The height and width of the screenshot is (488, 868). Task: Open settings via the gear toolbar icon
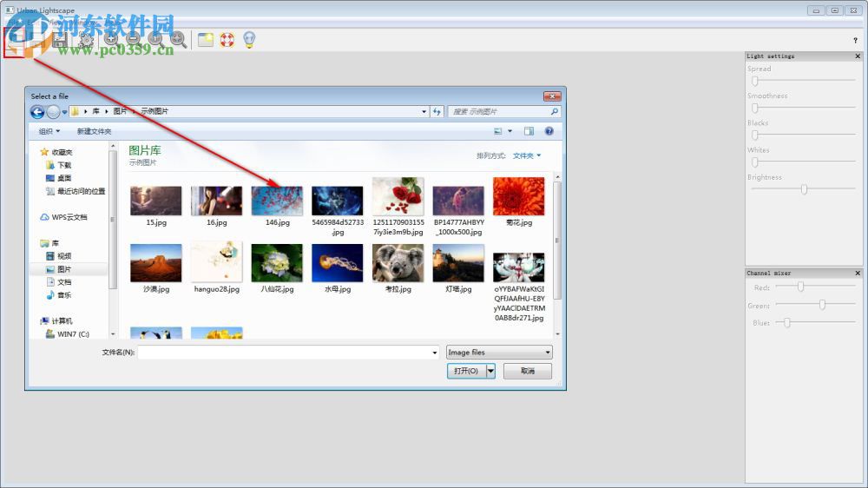86,40
